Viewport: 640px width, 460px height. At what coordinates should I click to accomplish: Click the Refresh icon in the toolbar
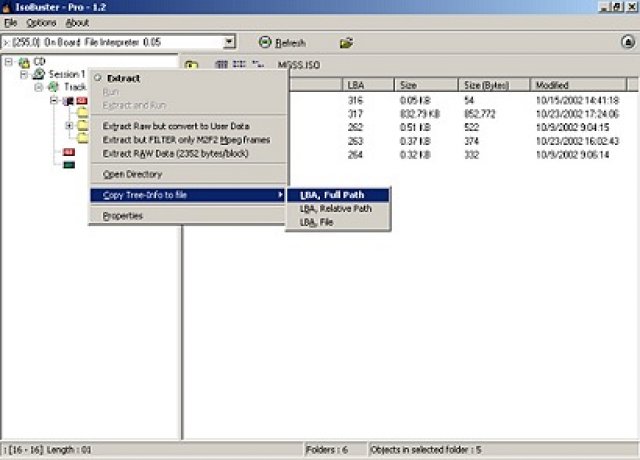[265, 42]
